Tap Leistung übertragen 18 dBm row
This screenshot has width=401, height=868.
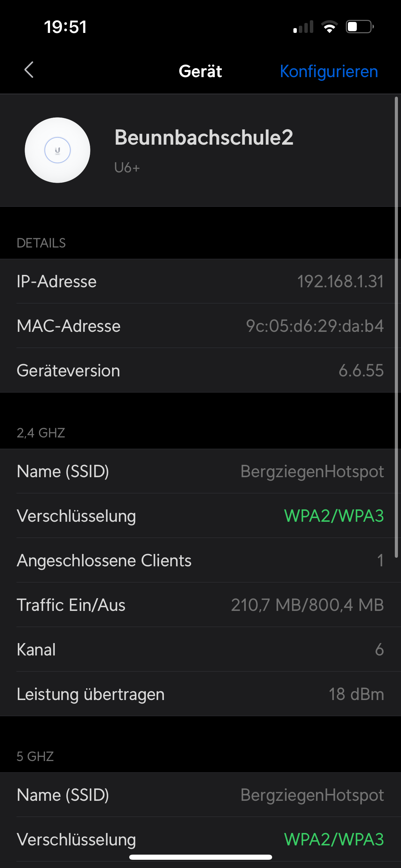[200, 694]
